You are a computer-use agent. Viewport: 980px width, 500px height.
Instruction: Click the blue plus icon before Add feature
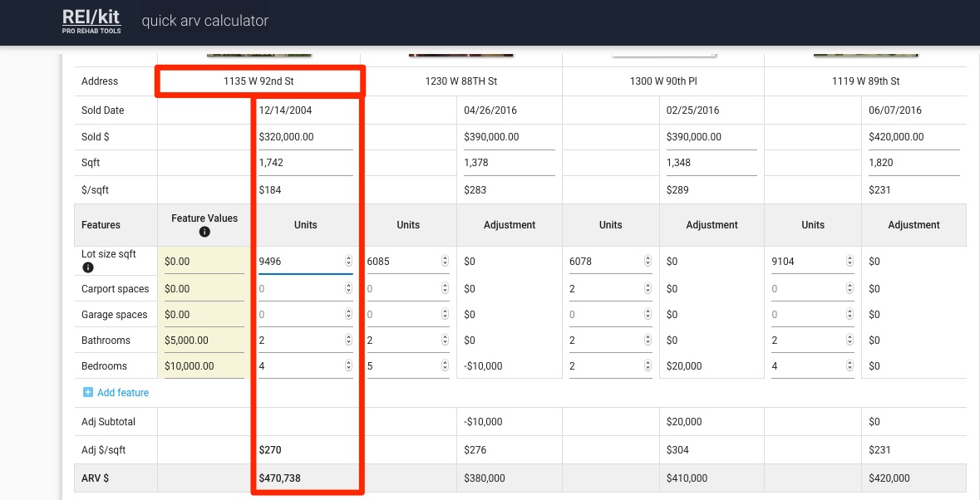click(89, 391)
